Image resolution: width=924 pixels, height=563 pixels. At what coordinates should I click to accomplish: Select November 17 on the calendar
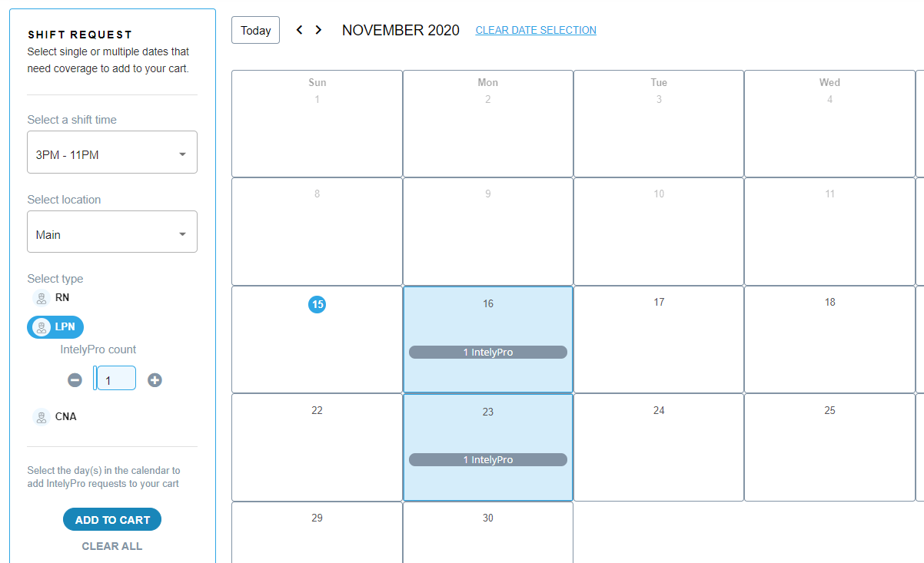tap(658, 339)
